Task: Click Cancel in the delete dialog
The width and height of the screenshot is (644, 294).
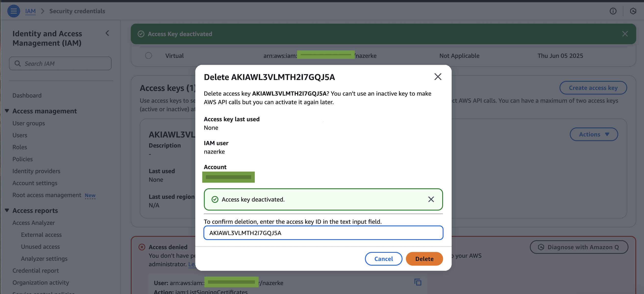Action: point(384,259)
